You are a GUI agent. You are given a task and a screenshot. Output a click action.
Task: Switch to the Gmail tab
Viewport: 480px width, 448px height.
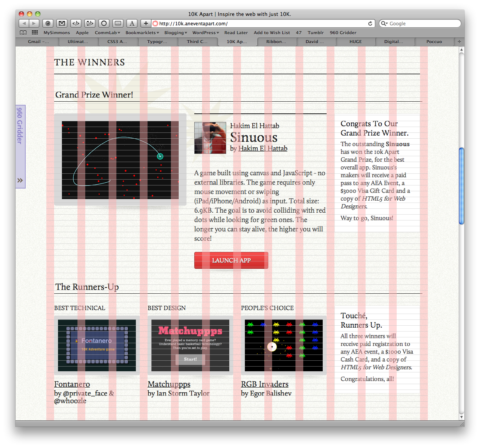(38, 42)
